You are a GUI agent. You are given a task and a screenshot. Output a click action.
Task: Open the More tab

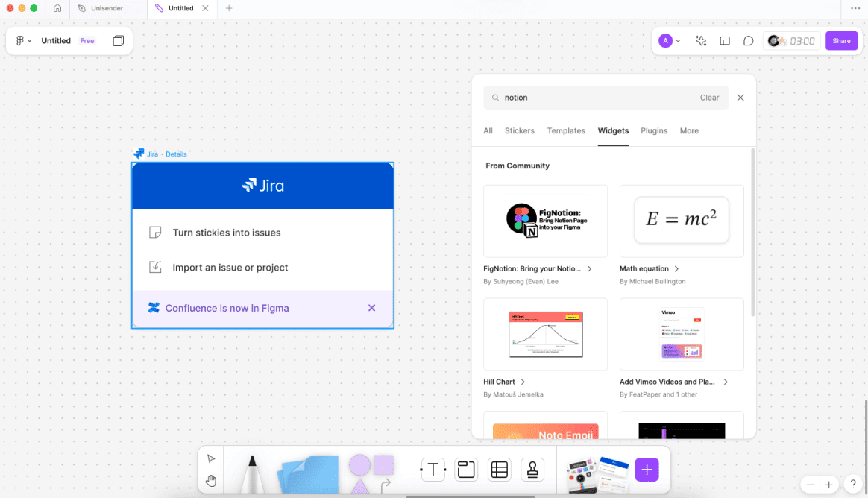click(x=689, y=131)
